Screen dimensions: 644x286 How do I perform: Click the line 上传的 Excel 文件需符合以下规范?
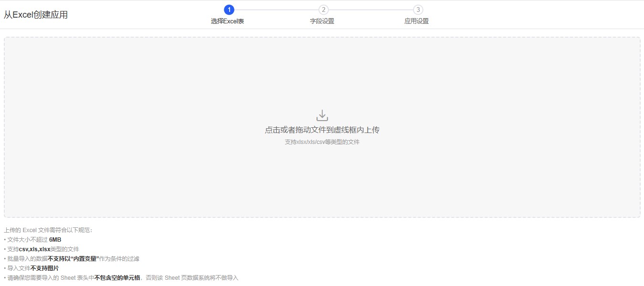[48, 230]
